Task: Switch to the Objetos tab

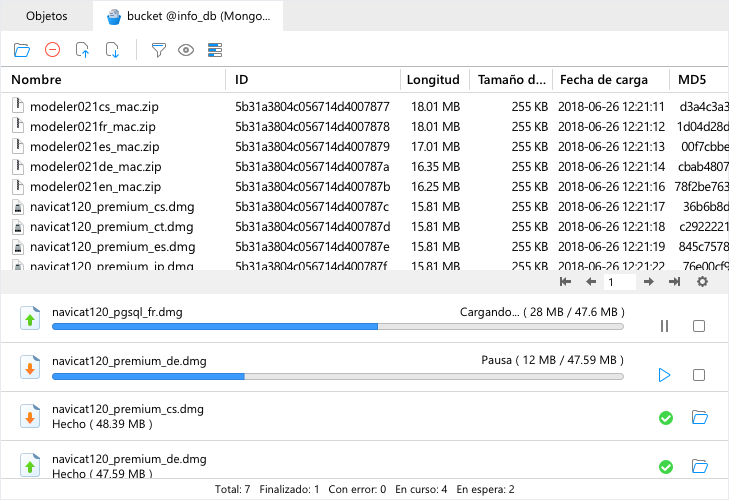Action: click(x=47, y=16)
